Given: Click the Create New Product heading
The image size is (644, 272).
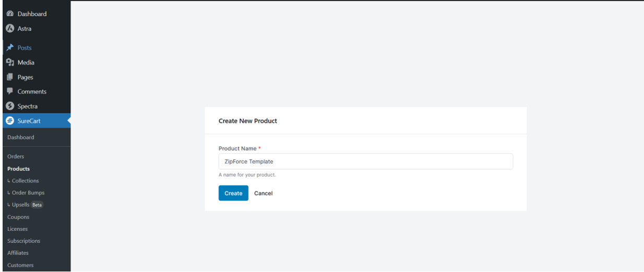Looking at the screenshot, I should click(248, 121).
